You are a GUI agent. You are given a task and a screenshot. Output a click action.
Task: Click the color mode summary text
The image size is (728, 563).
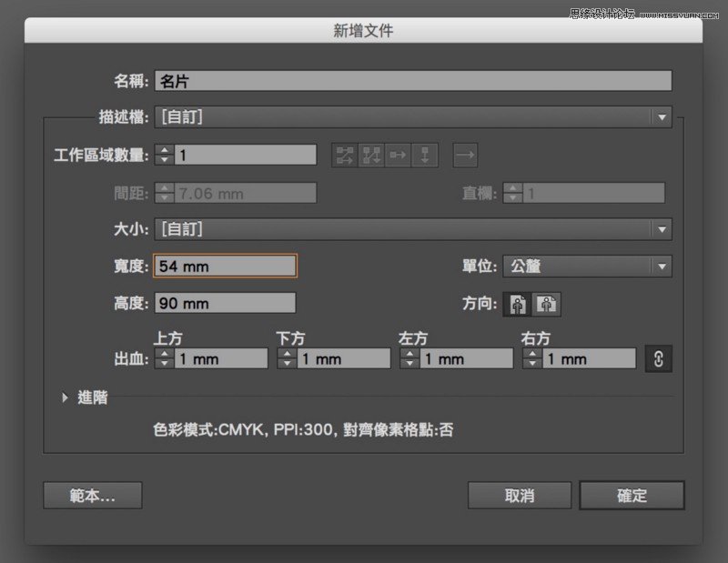303,430
